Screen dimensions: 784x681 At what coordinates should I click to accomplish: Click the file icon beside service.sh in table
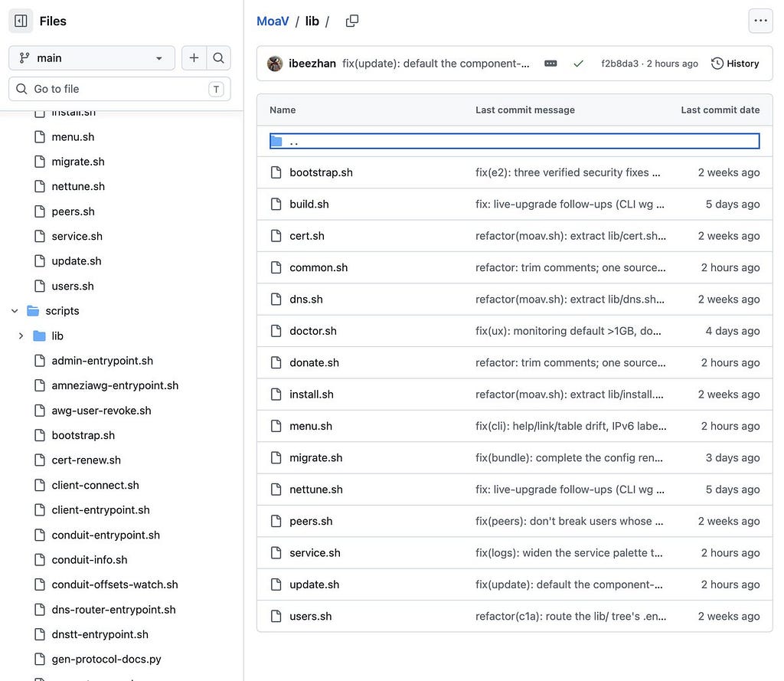click(276, 553)
